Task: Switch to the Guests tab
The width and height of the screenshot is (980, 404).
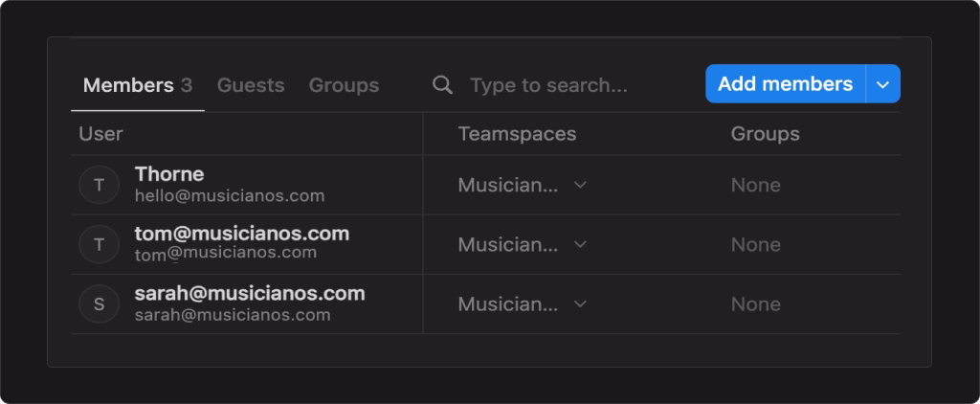Action: coord(251,85)
